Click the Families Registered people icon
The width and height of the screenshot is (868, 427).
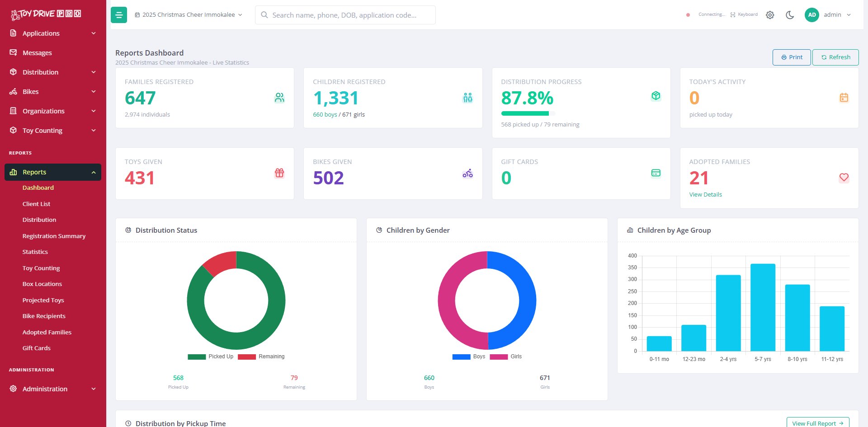coord(279,98)
